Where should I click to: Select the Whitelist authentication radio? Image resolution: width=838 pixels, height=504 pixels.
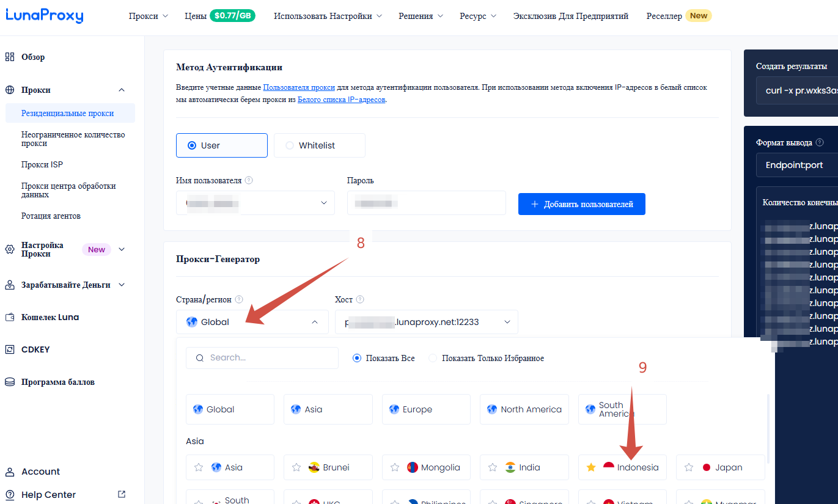tap(290, 145)
